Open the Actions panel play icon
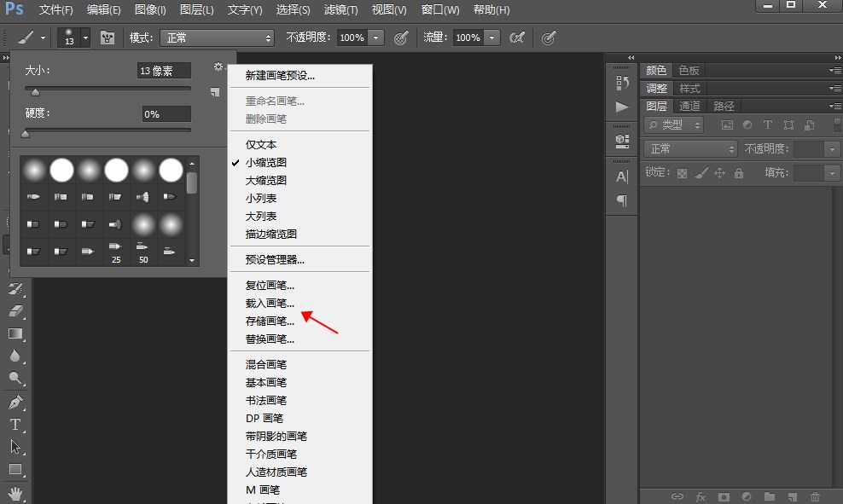The width and height of the screenshot is (843, 504). (x=622, y=107)
